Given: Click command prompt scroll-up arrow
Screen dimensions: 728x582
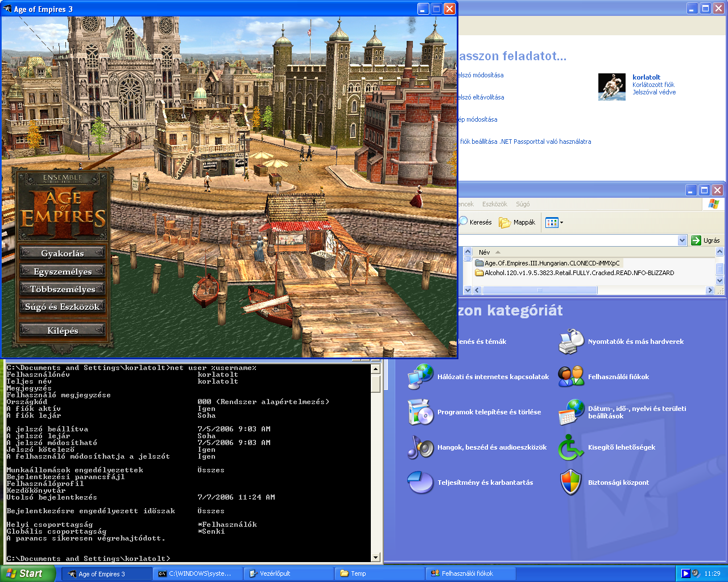Looking at the screenshot, I should [375, 369].
